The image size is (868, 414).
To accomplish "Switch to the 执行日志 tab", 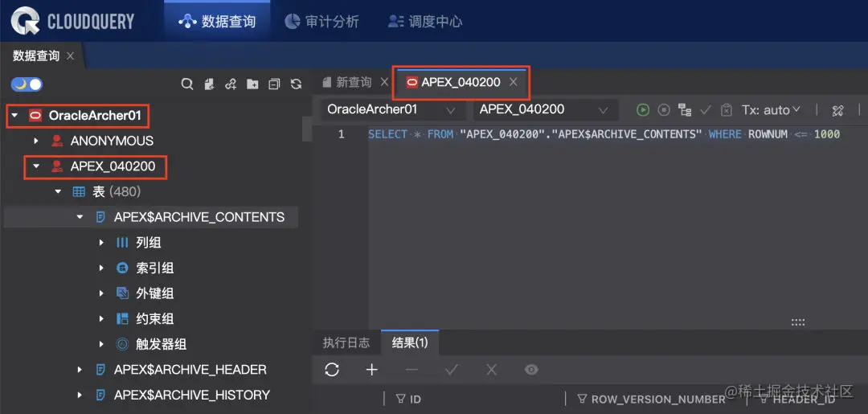I will tap(346, 343).
